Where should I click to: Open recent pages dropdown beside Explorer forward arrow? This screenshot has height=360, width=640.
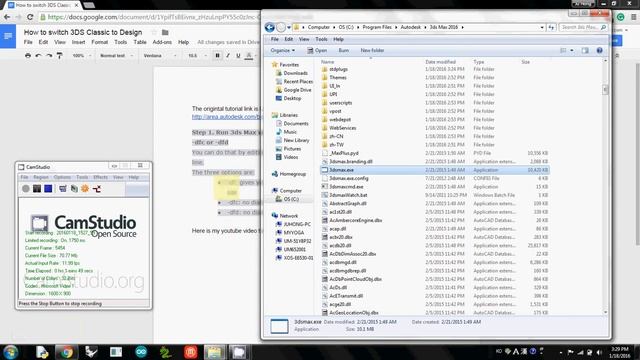[289, 27]
